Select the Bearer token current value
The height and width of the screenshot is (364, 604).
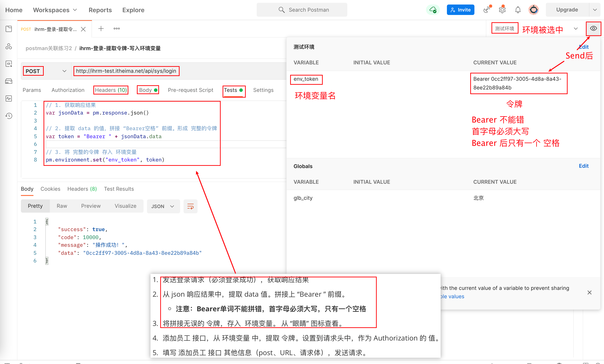click(517, 83)
